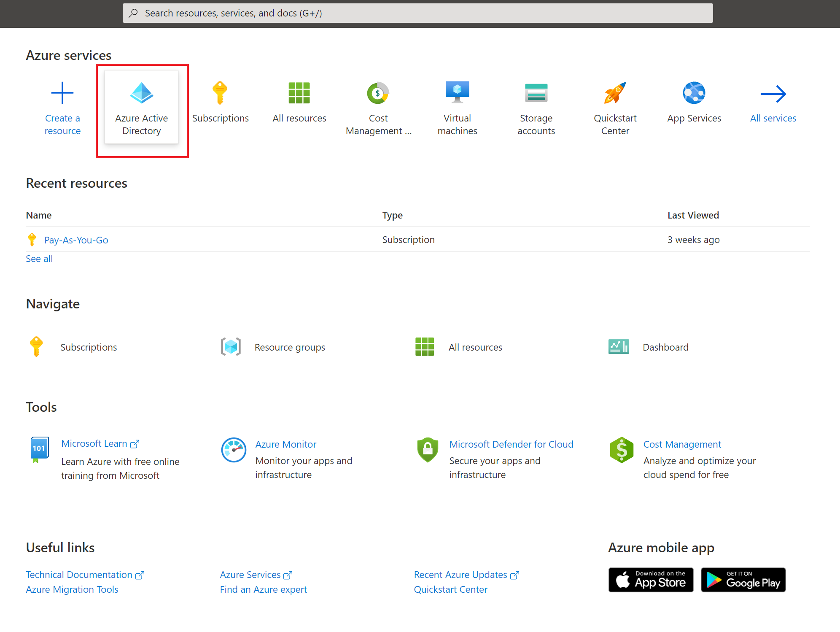840x632 pixels.
Task: Click the All services arrow icon
Action: tap(773, 94)
